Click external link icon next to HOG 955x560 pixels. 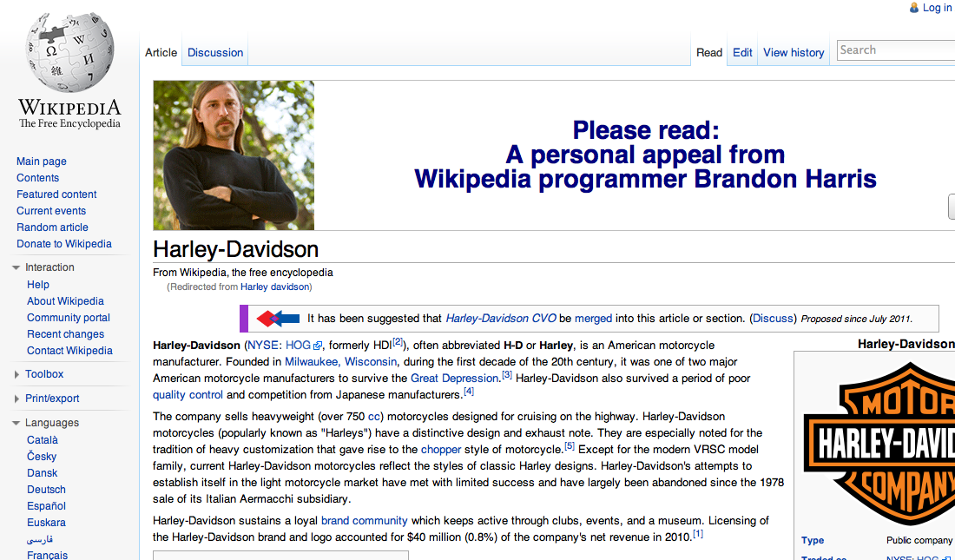pyautogui.click(x=318, y=346)
